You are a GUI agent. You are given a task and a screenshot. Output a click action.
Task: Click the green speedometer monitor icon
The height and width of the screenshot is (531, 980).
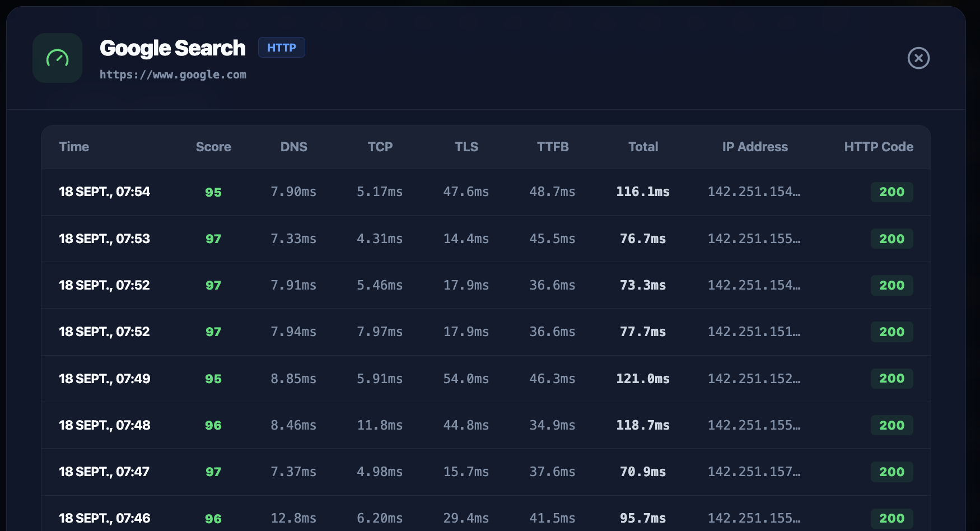pyautogui.click(x=58, y=58)
